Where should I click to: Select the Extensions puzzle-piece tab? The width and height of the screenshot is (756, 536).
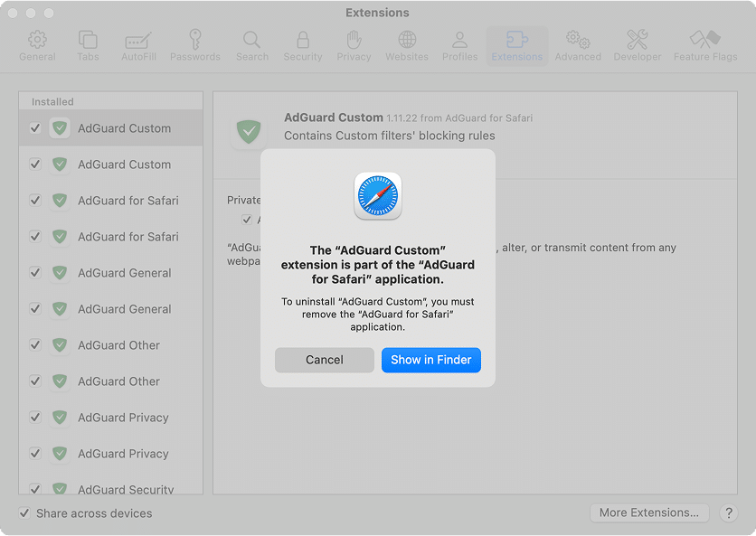[x=517, y=46]
